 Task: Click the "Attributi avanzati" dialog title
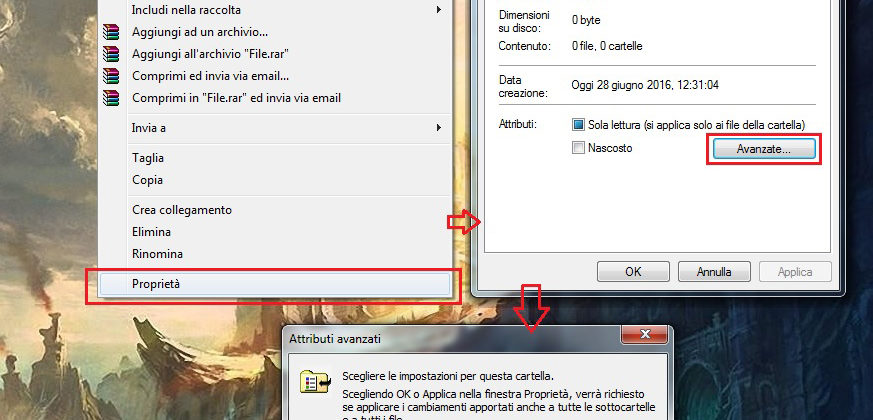(x=335, y=339)
